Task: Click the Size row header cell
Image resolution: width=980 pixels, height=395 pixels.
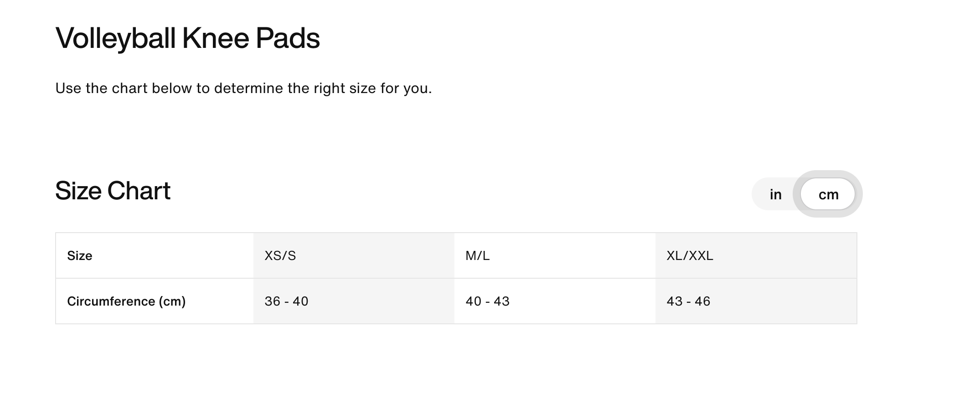Action: click(x=80, y=256)
